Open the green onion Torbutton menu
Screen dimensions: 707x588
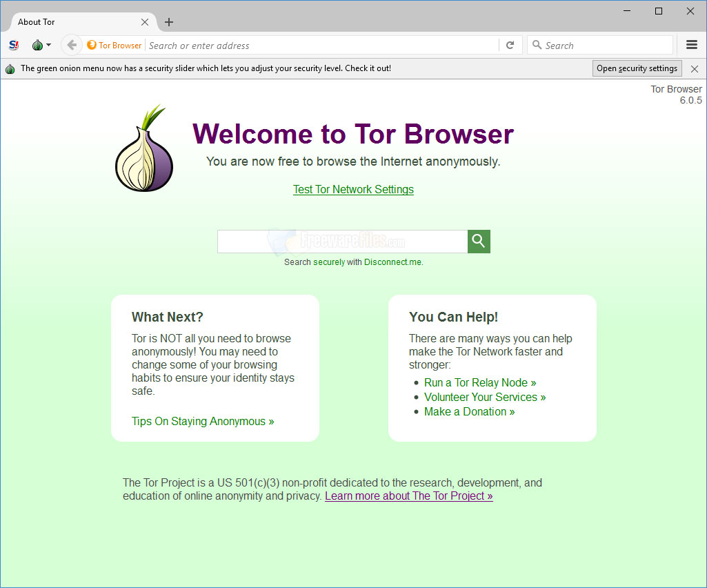[41, 45]
